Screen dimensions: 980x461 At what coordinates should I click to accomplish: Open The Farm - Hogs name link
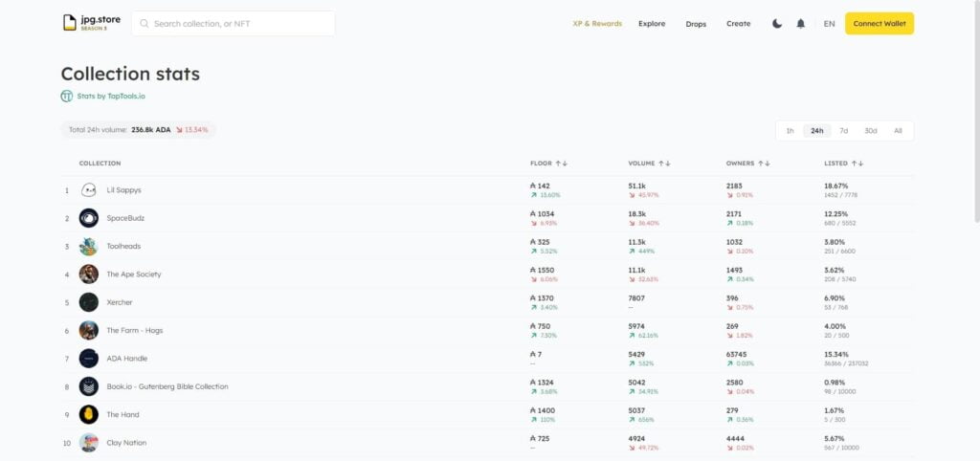tap(134, 330)
